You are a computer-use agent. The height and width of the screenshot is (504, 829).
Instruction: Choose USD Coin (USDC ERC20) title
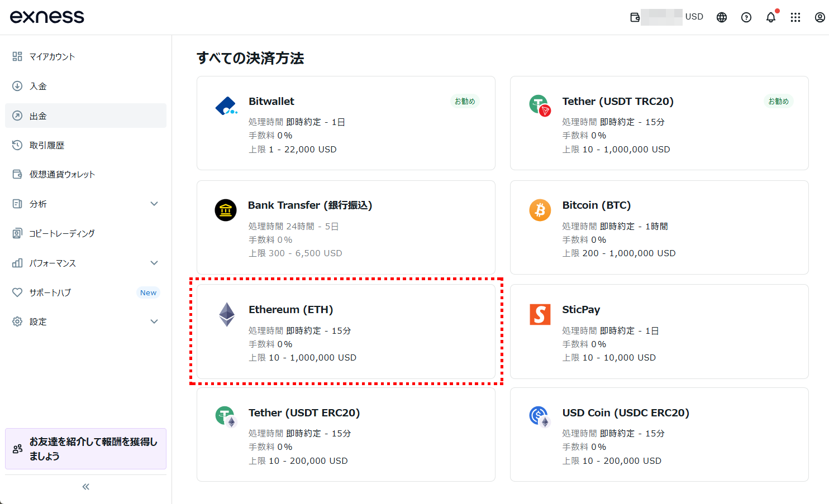point(626,413)
